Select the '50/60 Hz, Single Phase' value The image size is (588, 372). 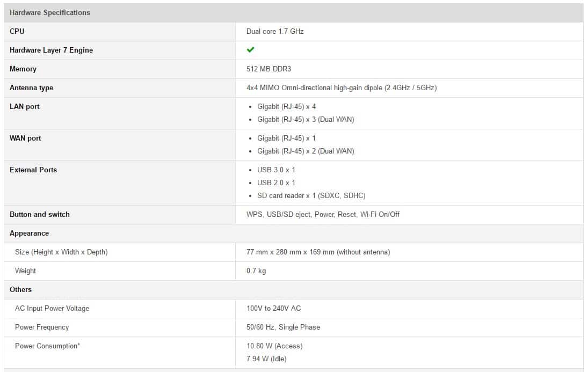point(283,327)
